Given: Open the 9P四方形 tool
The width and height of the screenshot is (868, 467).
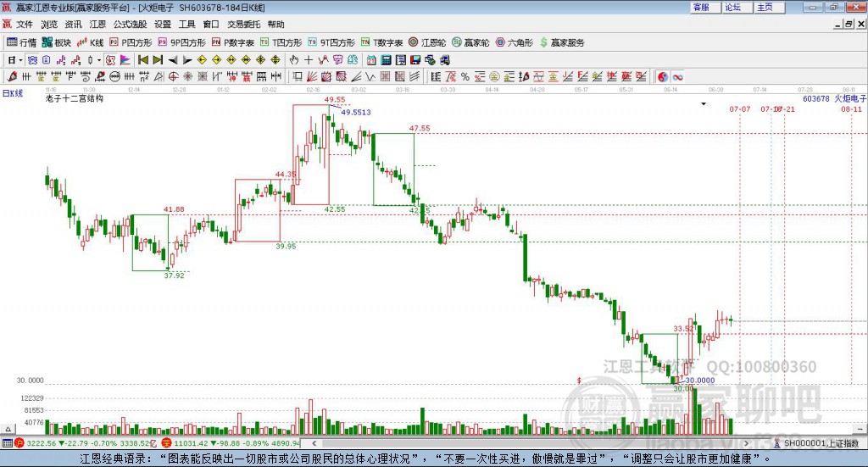Looking at the screenshot, I should click(181, 42).
